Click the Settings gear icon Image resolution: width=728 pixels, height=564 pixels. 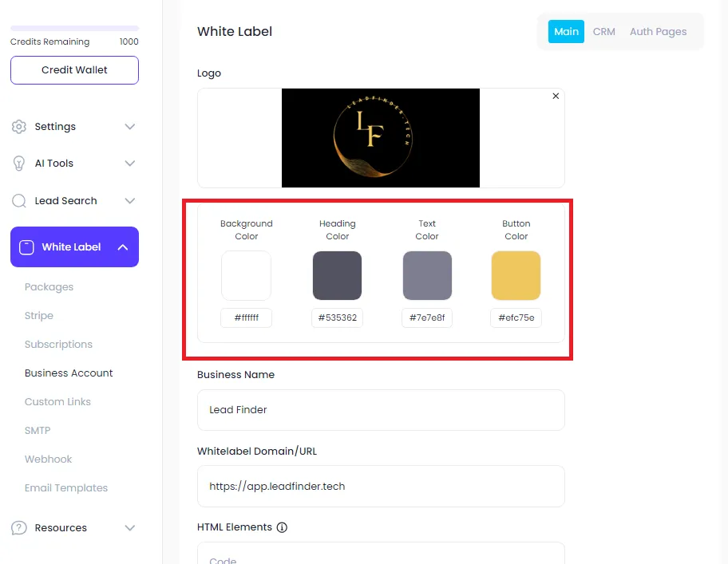pos(19,127)
